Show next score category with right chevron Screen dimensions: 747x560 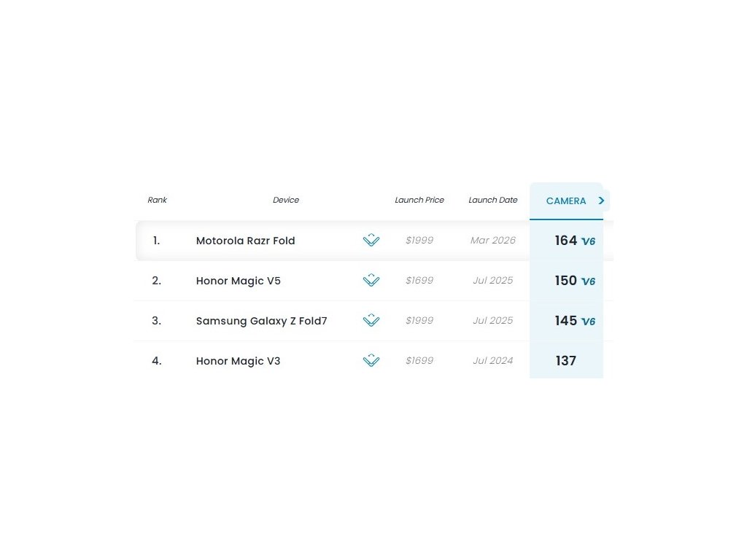[x=602, y=201]
